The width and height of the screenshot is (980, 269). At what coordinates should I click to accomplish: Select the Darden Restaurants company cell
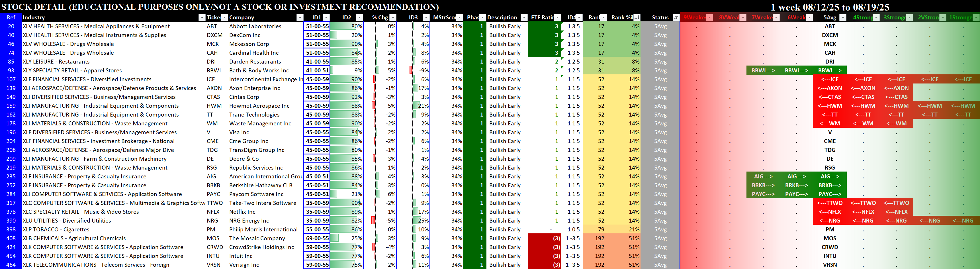click(x=255, y=62)
